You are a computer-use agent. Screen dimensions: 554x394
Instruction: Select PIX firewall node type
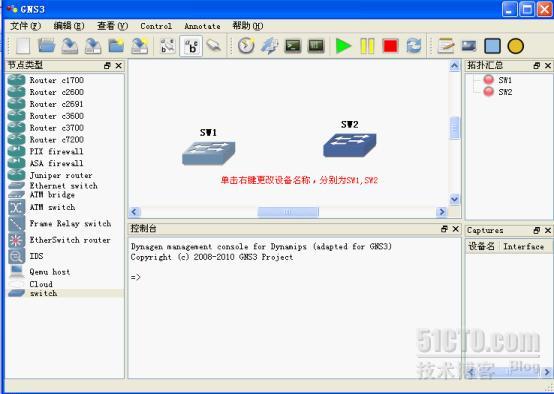pos(65,152)
